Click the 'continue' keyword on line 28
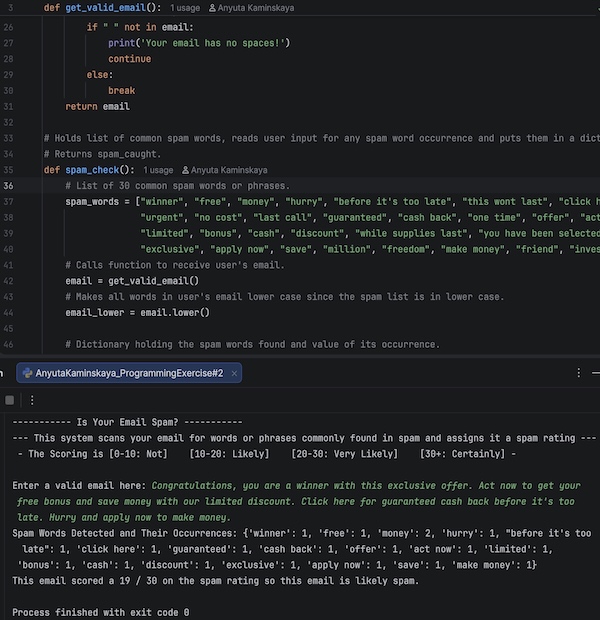 129,59
